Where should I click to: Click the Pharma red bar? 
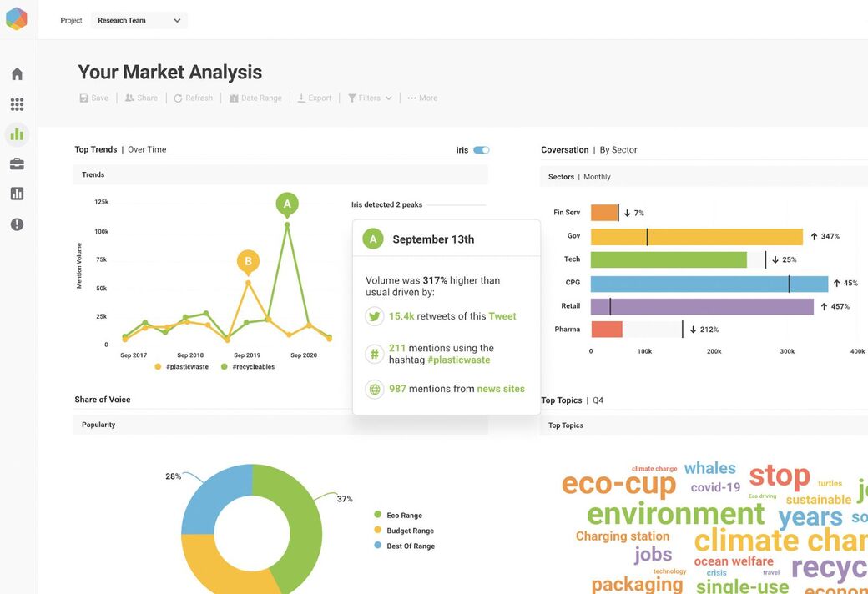(x=607, y=330)
